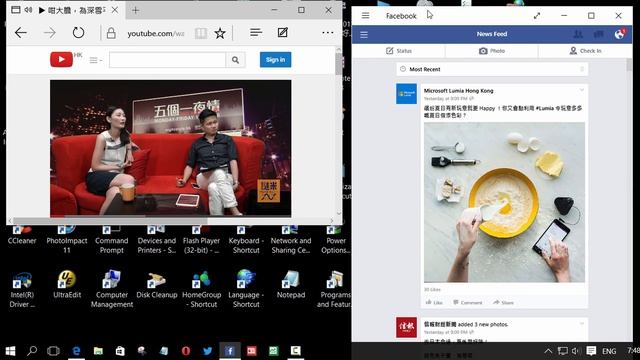Select the Check In tab in Facebook
The width and height of the screenshot is (640, 360).
pos(585,51)
